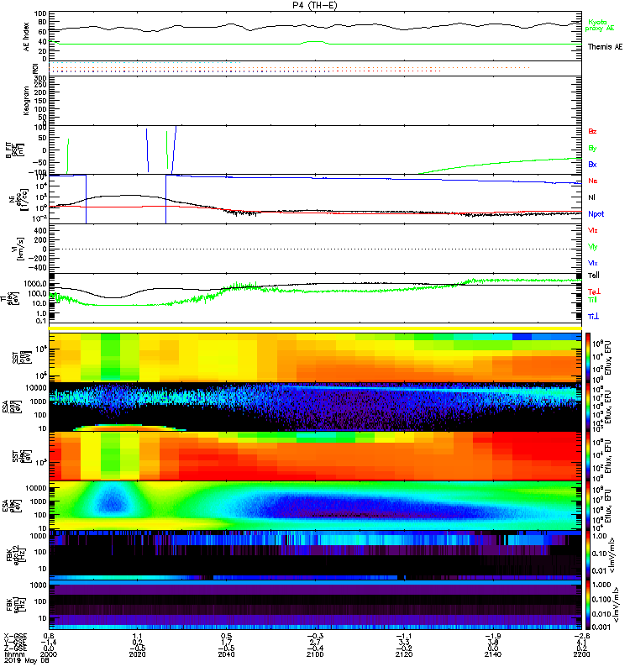Select the blue Ti perpendicular legend label

tap(593, 317)
